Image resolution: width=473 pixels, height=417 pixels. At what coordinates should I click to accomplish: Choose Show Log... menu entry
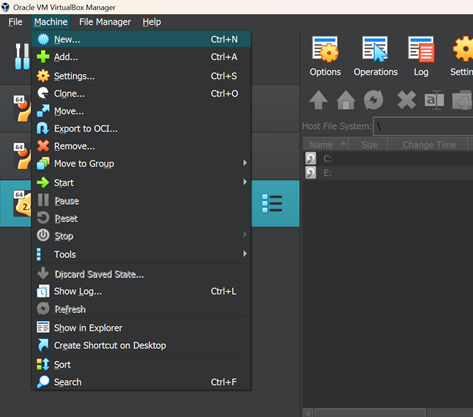[x=141, y=291]
